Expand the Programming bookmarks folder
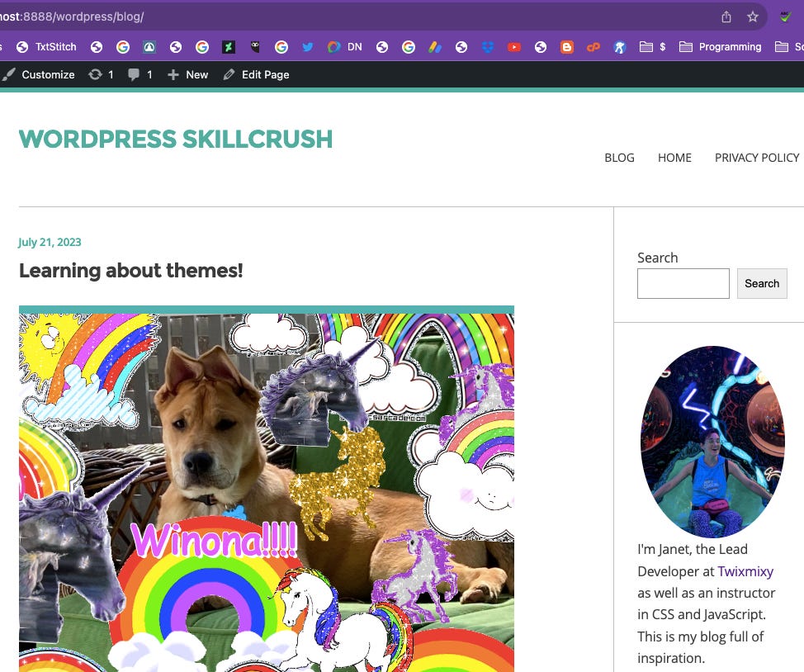 [x=721, y=47]
